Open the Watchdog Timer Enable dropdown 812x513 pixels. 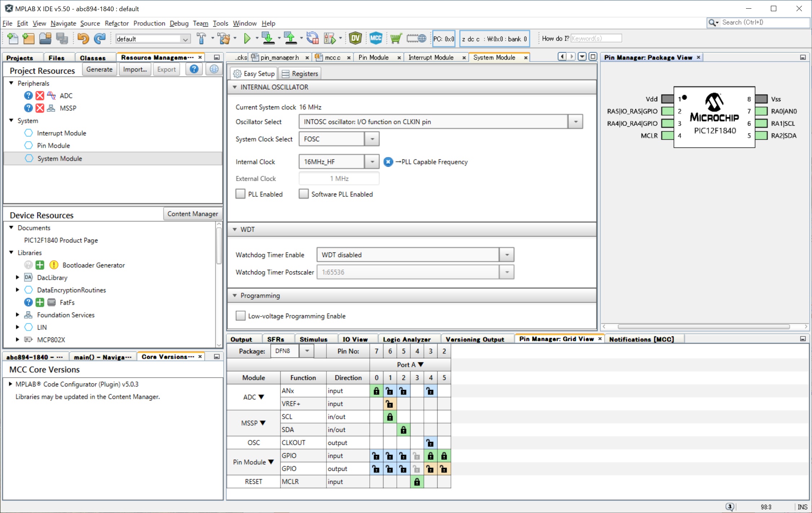coord(507,255)
